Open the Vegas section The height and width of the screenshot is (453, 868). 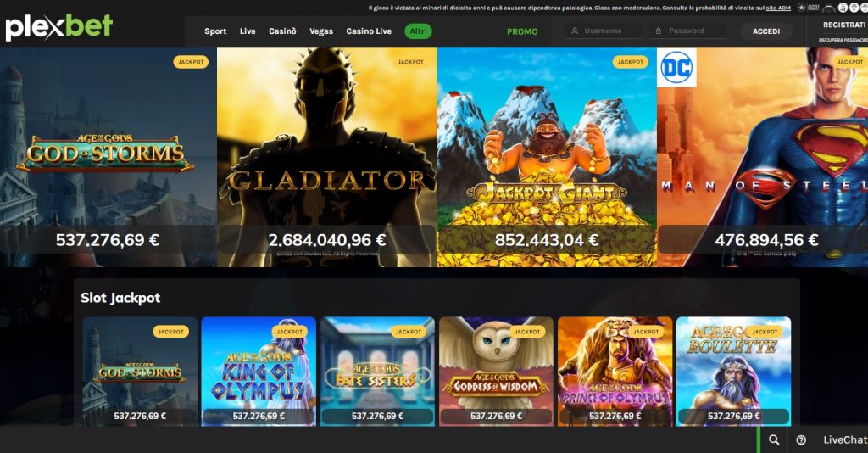[x=321, y=31]
